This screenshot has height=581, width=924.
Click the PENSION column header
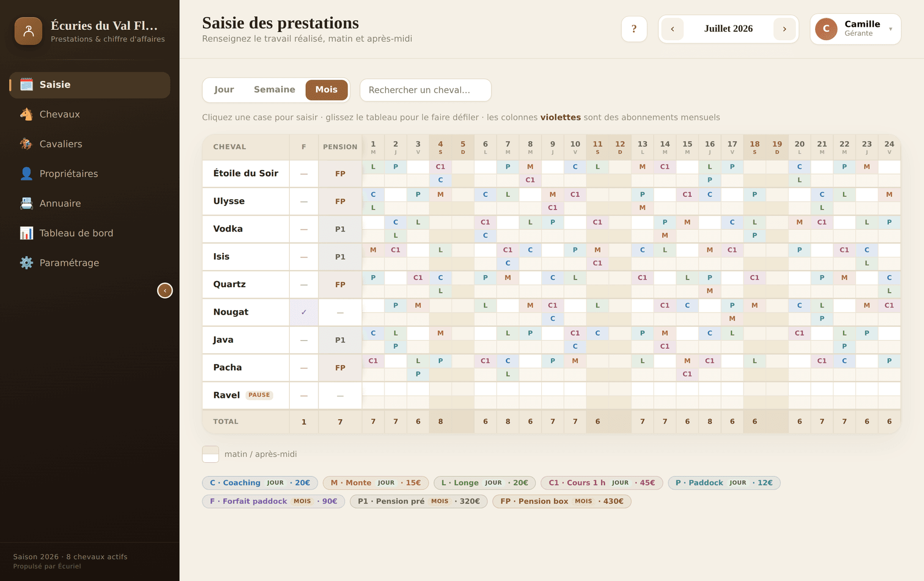pos(340,147)
